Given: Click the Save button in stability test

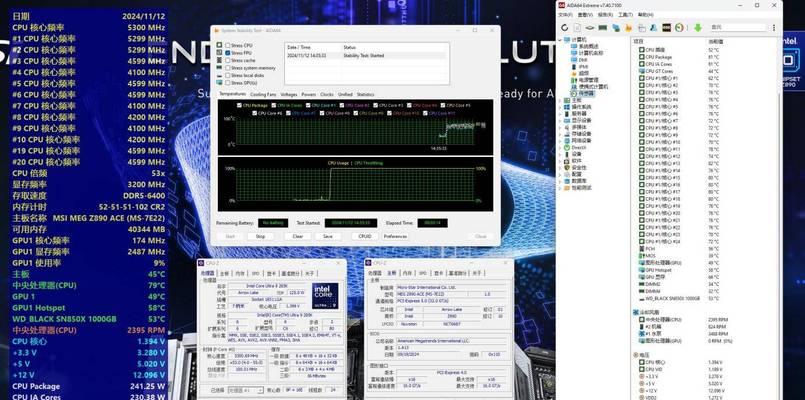Looking at the screenshot, I should click(x=328, y=237).
